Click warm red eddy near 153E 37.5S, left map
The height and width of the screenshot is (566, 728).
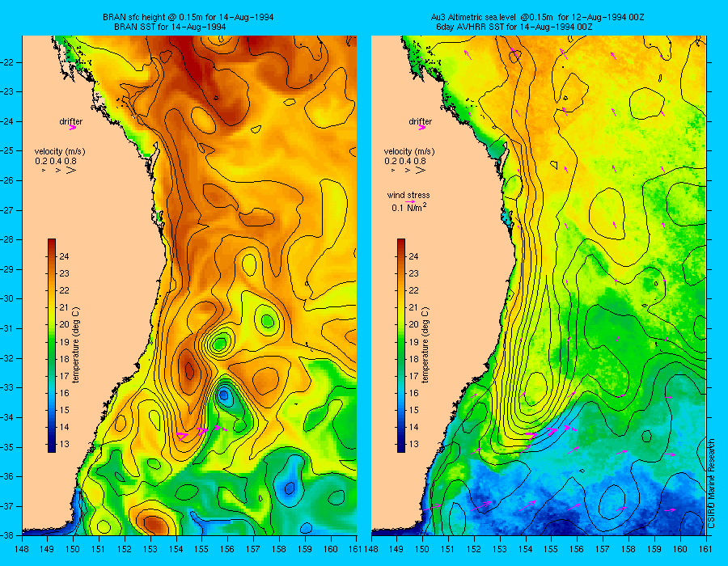(153, 525)
